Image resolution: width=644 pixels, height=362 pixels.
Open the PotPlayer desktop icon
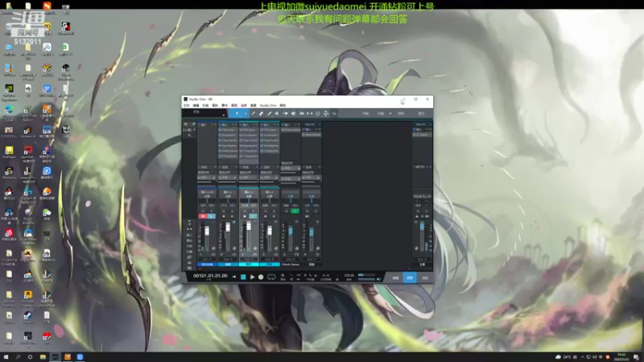point(9,153)
